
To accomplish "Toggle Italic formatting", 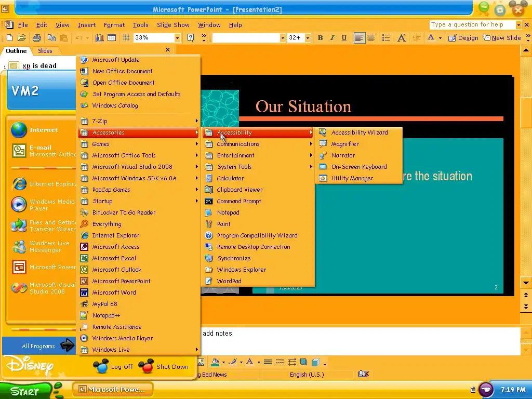I will point(332,38).
